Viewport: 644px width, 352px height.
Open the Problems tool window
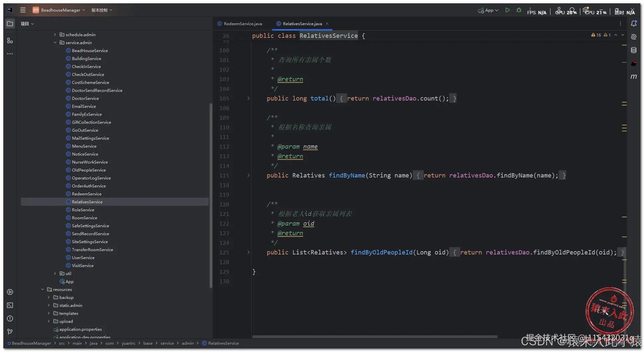click(10, 318)
